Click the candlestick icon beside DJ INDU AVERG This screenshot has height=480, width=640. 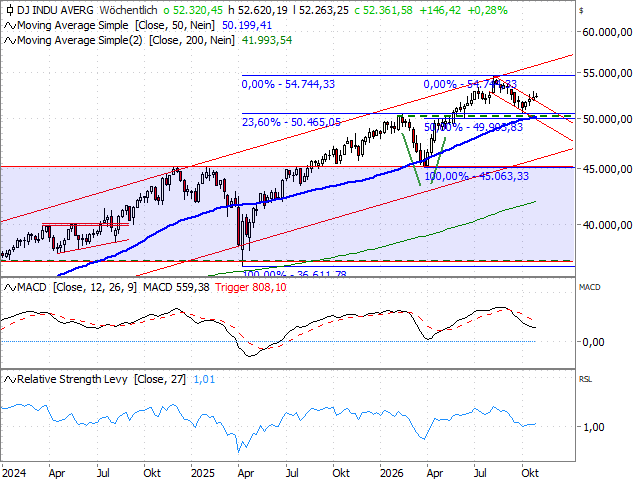click(x=9, y=10)
